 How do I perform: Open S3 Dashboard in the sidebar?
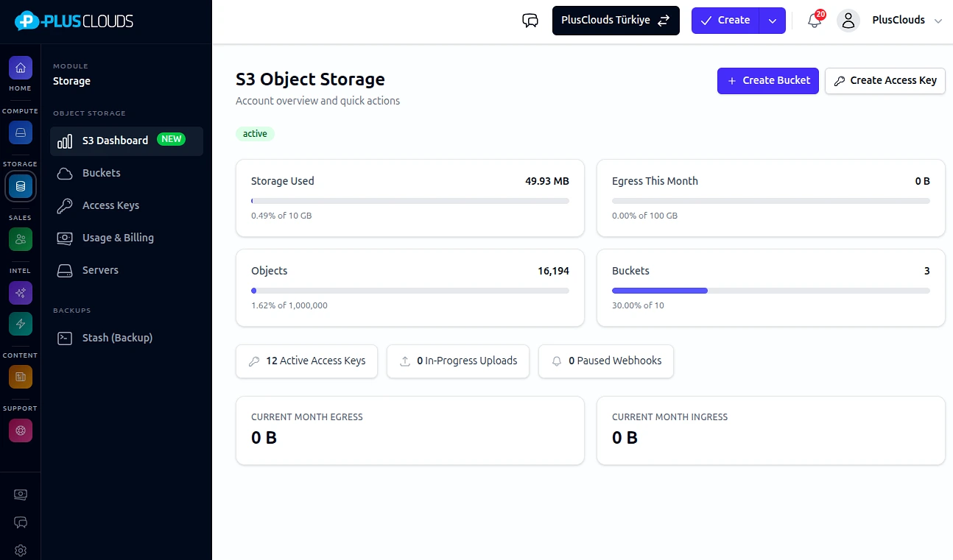127,141
